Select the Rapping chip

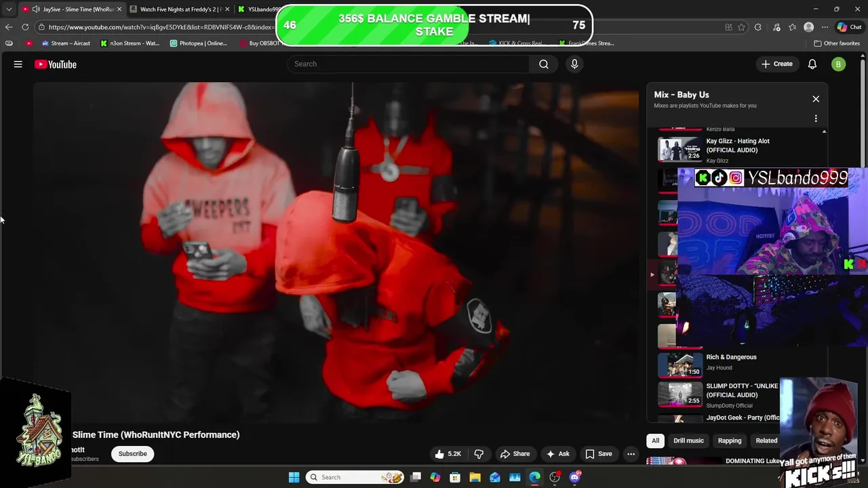pos(730,441)
